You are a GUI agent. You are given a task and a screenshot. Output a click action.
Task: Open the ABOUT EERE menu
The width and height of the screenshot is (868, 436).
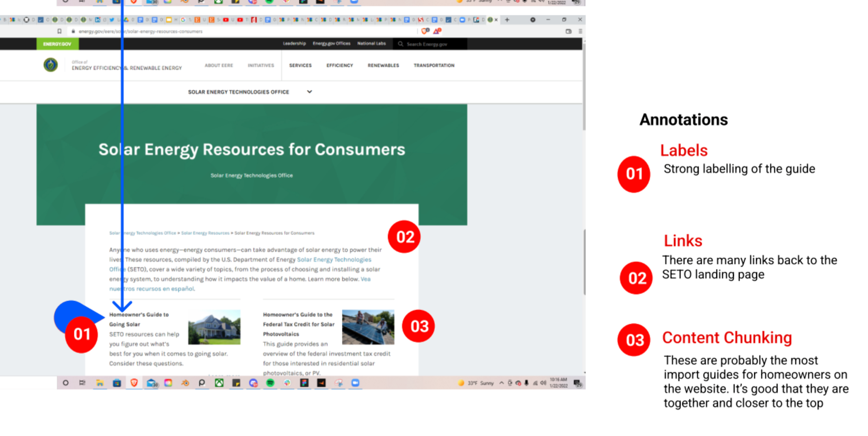click(219, 65)
